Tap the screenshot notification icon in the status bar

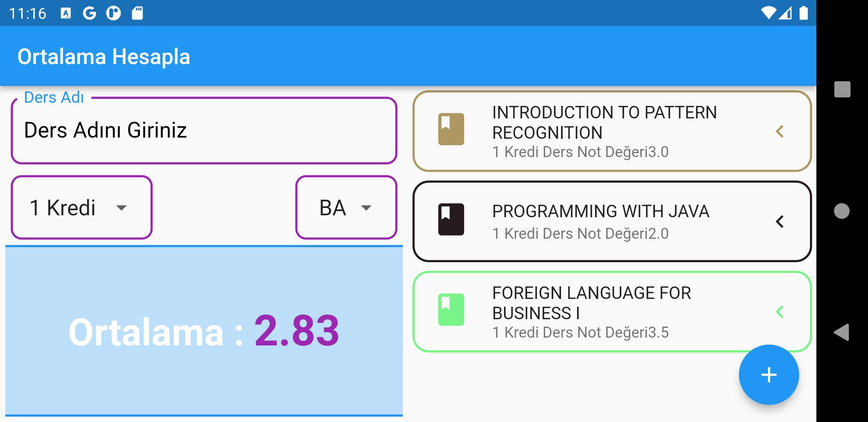point(137,13)
